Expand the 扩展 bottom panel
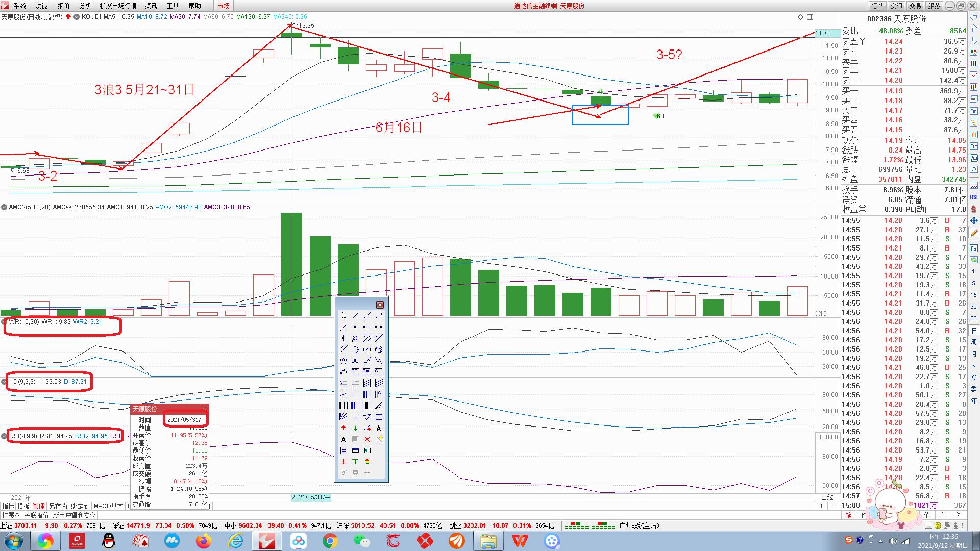The image size is (980, 551). click(x=10, y=515)
